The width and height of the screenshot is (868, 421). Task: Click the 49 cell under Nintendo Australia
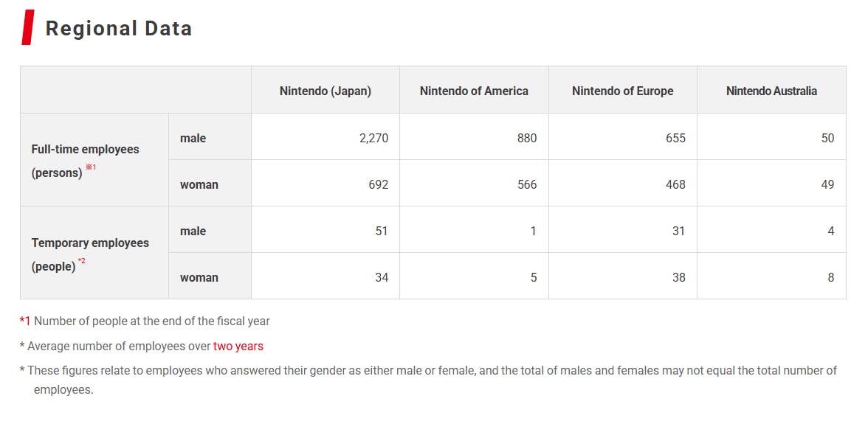coord(772,184)
